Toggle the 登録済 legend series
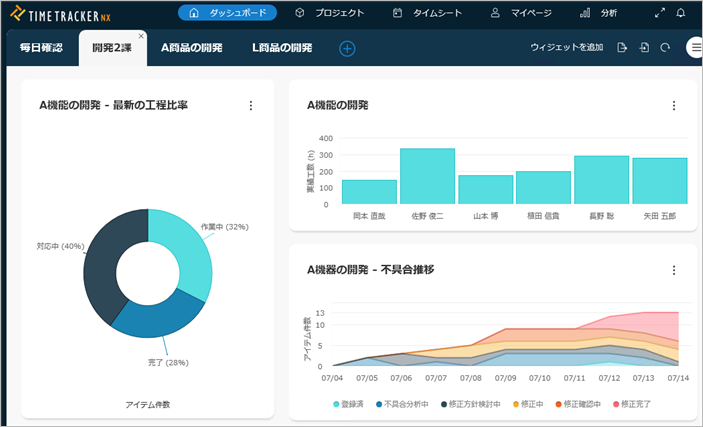 (349, 404)
